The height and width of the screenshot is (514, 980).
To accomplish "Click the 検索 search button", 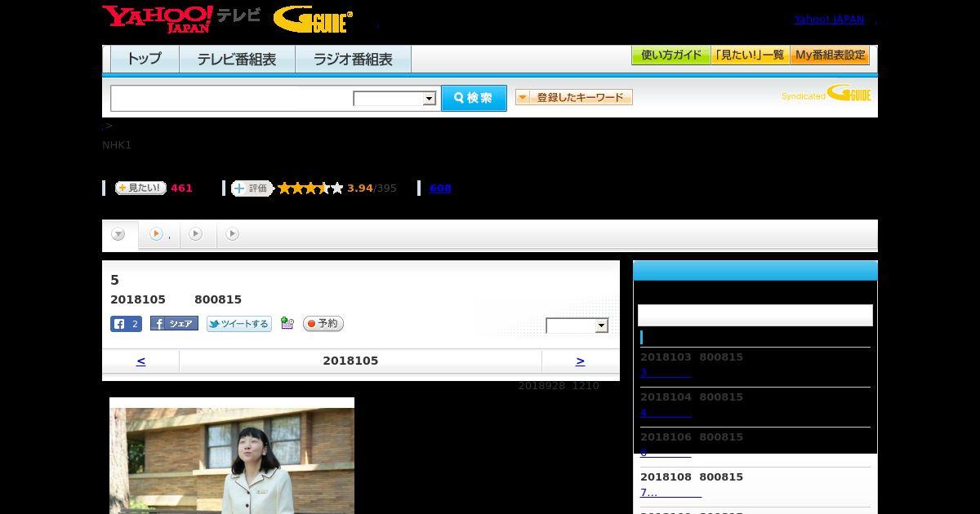I will pos(474,98).
